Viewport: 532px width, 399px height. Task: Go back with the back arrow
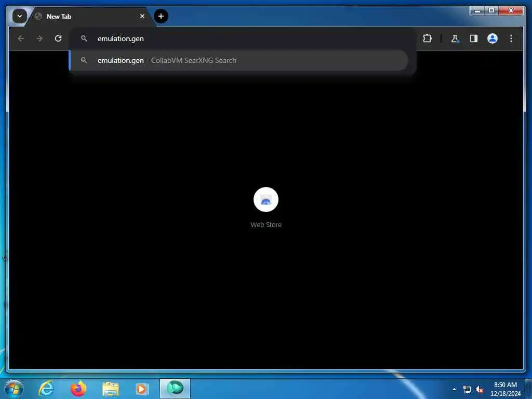coord(21,38)
